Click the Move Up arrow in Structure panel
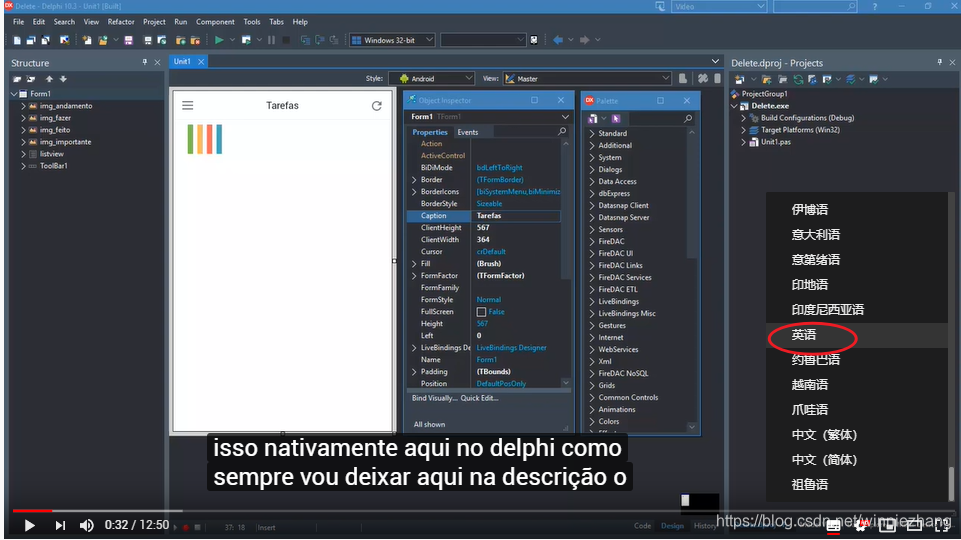This screenshot has height=540, width=961. point(49,79)
